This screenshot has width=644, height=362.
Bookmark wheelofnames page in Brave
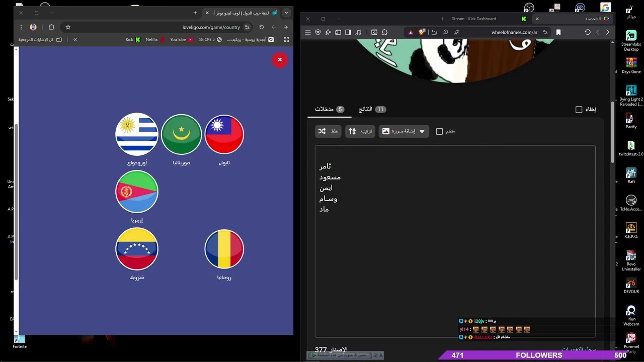point(558,32)
